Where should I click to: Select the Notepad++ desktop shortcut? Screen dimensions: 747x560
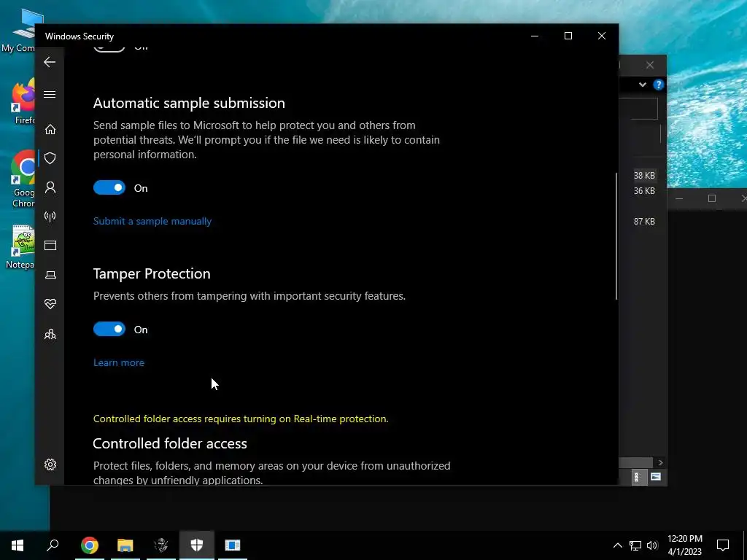coord(21,248)
